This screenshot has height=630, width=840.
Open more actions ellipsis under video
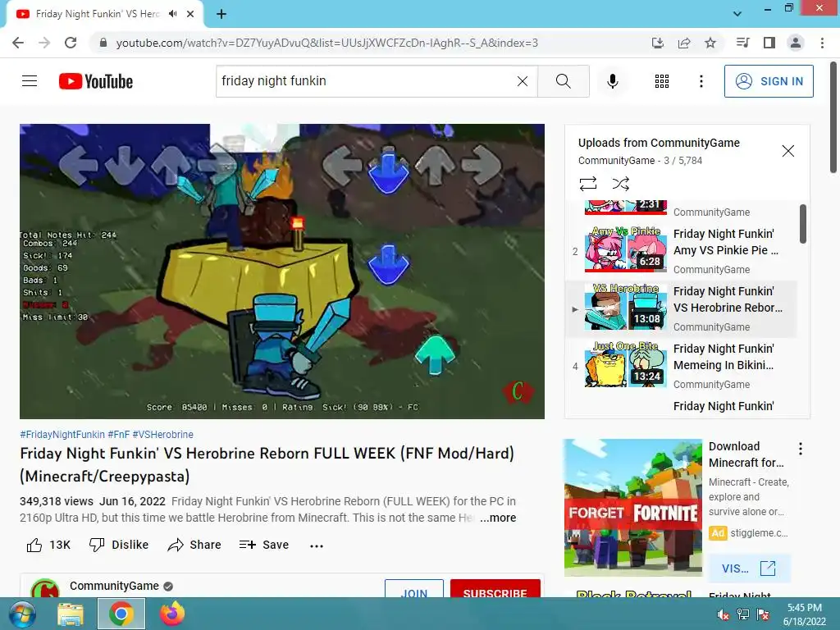317,546
